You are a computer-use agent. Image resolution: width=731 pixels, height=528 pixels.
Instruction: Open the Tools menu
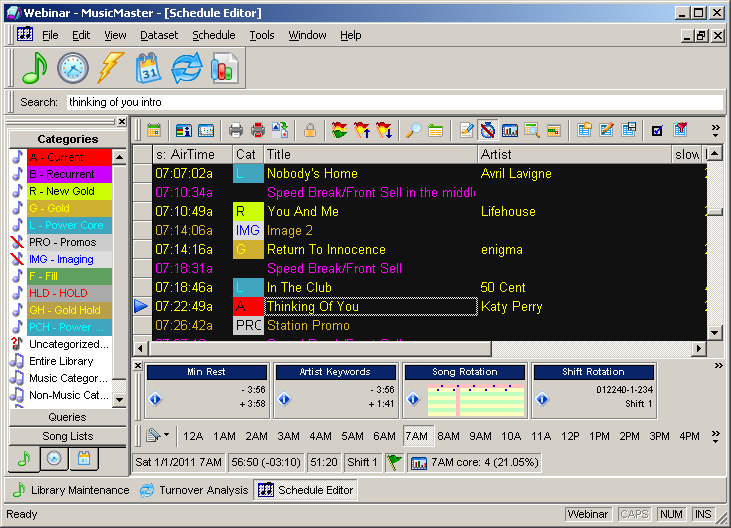tap(262, 35)
